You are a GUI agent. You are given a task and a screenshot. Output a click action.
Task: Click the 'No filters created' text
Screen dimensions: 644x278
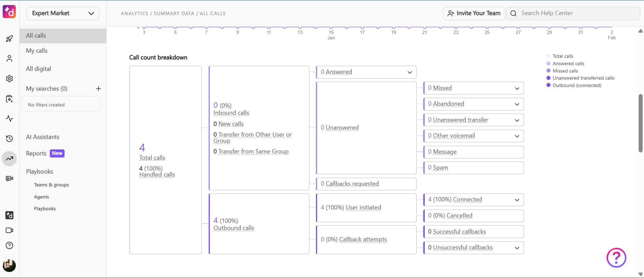[46, 105]
